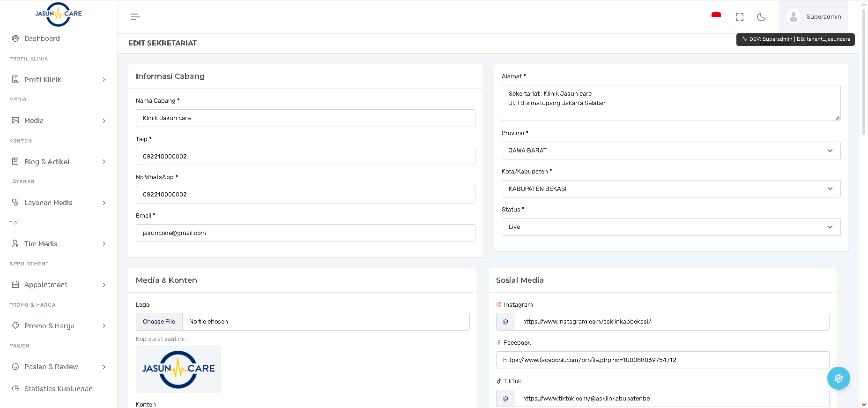Click the hamburger menu toggle icon

(x=135, y=17)
